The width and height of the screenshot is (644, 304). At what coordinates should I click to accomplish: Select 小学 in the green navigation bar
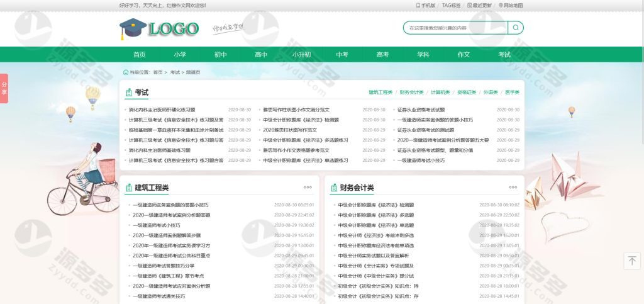[x=180, y=55]
